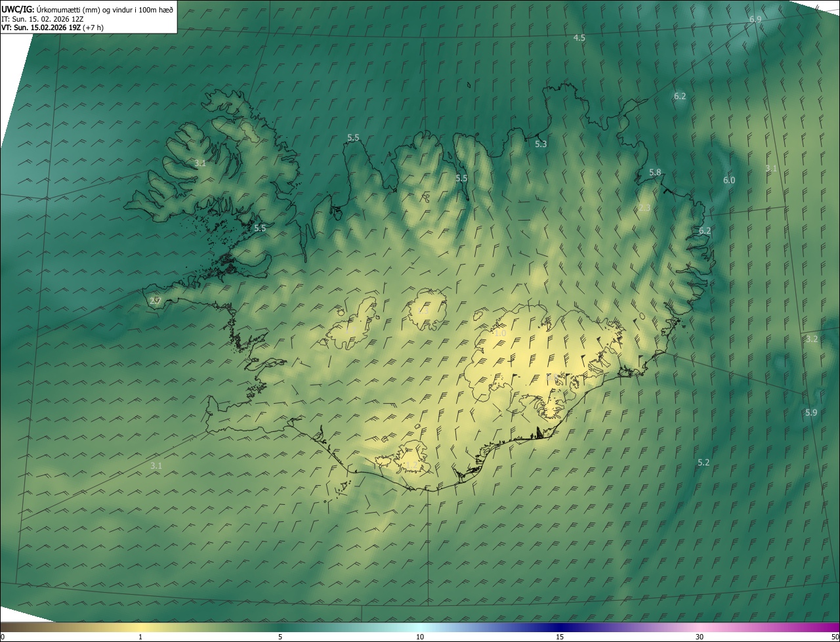Click the UWC/IG map title text
Viewport: 840px width, 642px height.
pyautogui.click(x=87, y=9)
